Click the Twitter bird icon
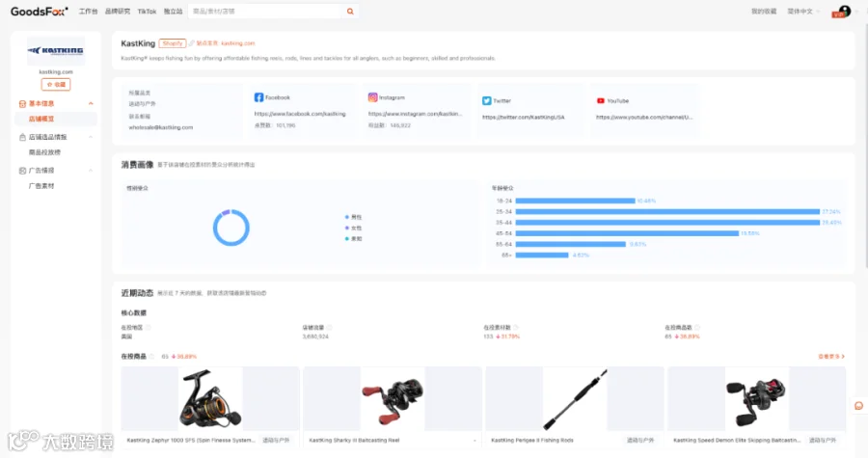The height and width of the screenshot is (458, 868). tap(487, 100)
